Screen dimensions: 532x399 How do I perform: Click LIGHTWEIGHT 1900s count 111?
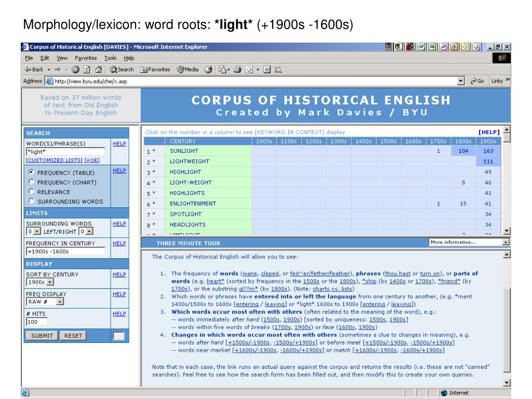(x=488, y=162)
